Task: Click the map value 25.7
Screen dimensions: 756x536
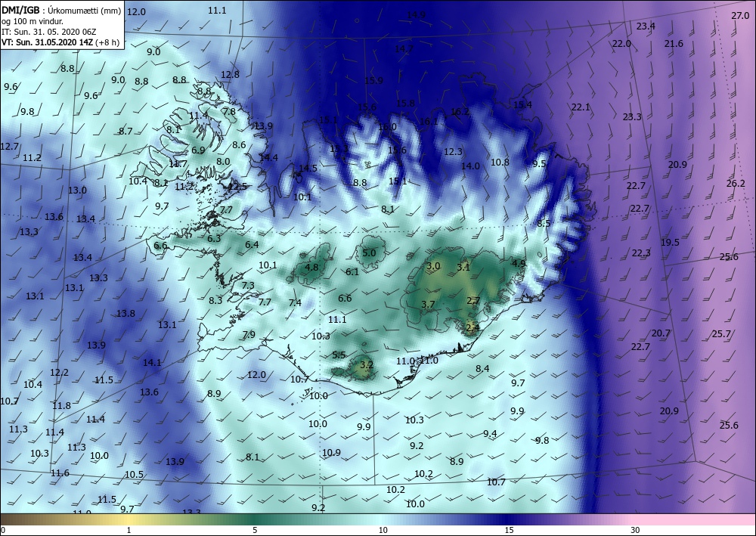Action: point(721,333)
